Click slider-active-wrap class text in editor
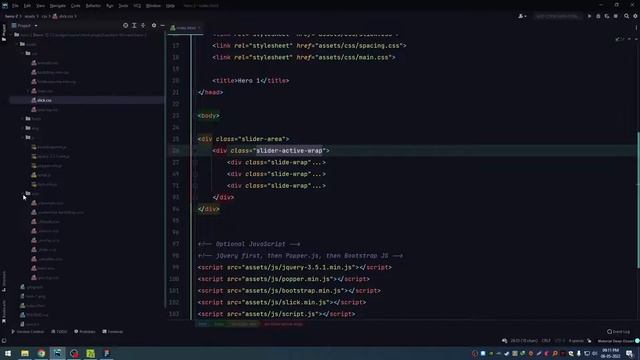 coord(289,151)
